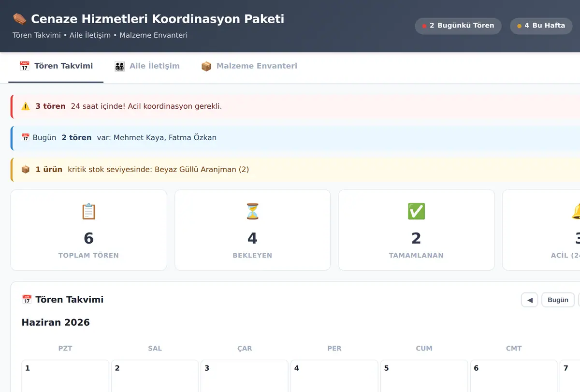Switch to the Malzeme Envanteri tab
This screenshot has height=392, width=580.
pos(249,66)
